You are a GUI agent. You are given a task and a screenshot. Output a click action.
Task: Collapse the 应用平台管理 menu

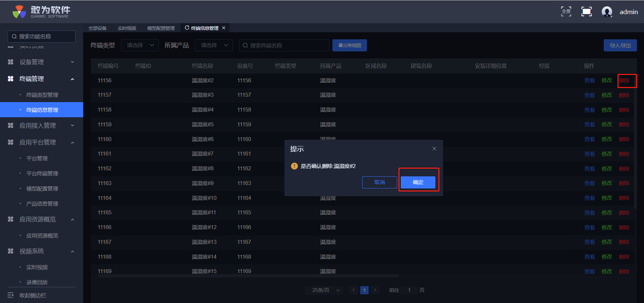click(x=72, y=142)
